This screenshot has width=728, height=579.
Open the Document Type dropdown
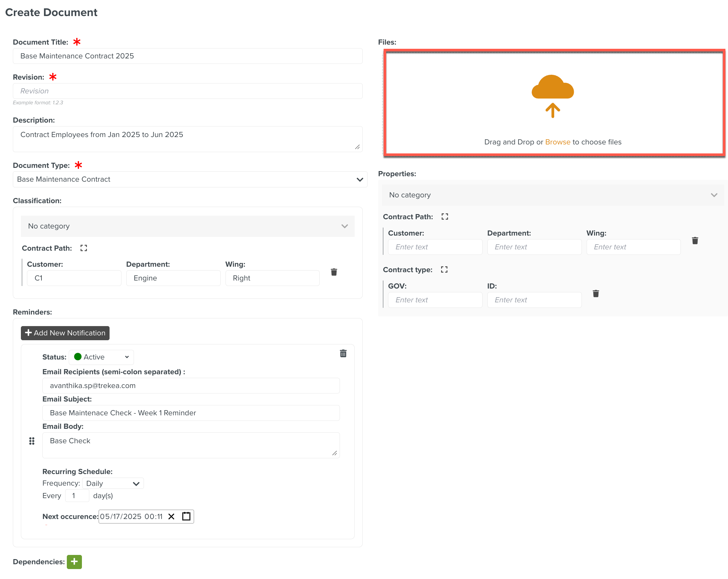190,179
